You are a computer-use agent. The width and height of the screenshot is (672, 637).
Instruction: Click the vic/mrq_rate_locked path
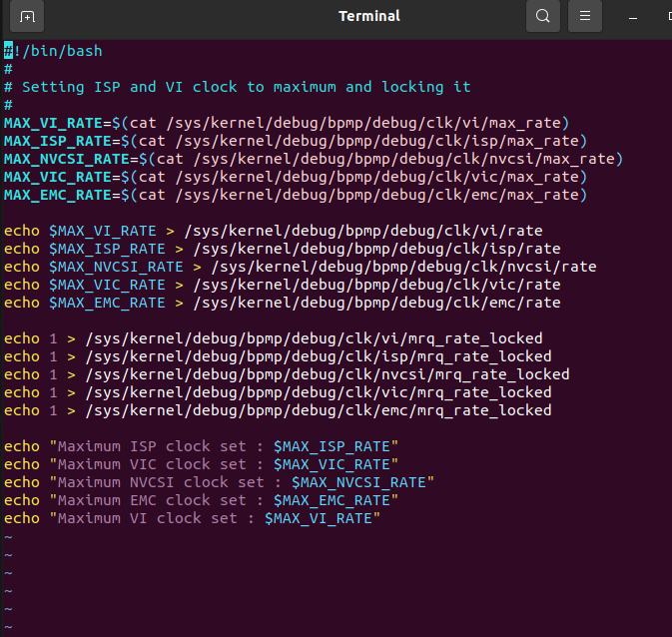tap(319, 393)
